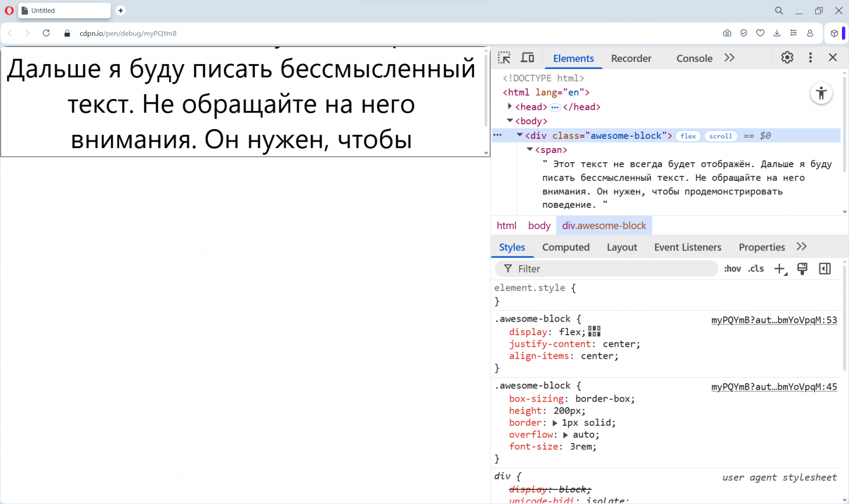Open the Computed styles tab
Viewport: 849px width, 504px height.
coord(566,247)
